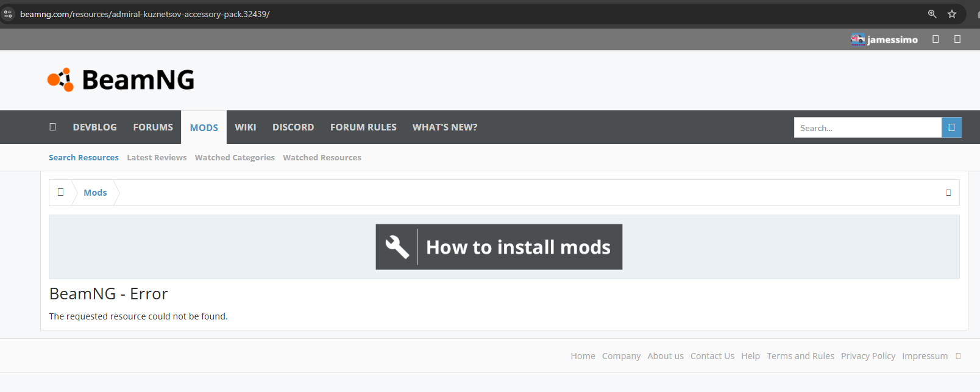Viewport: 980px width, 392px height.
Task: Click the first icon right of jamessimo
Action: click(x=936, y=39)
